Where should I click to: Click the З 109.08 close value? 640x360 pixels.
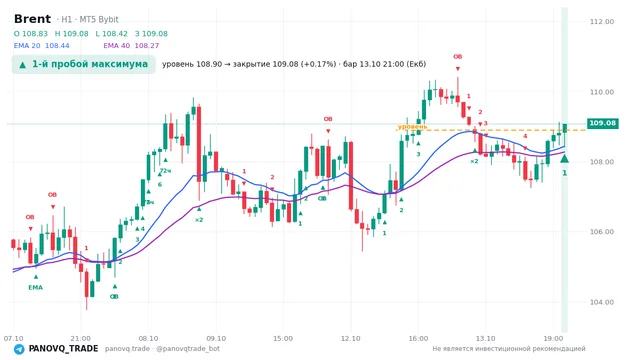[x=151, y=33]
